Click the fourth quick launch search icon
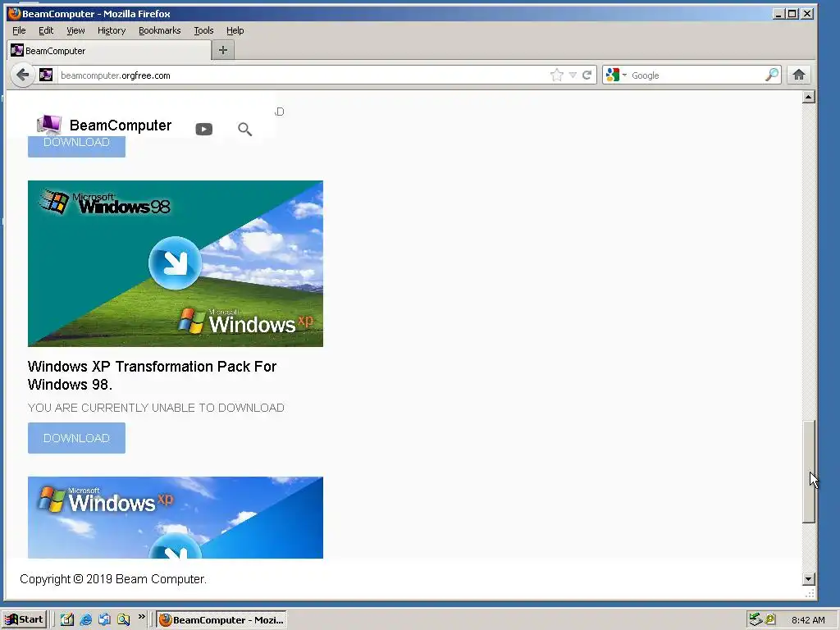 [x=123, y=620]
